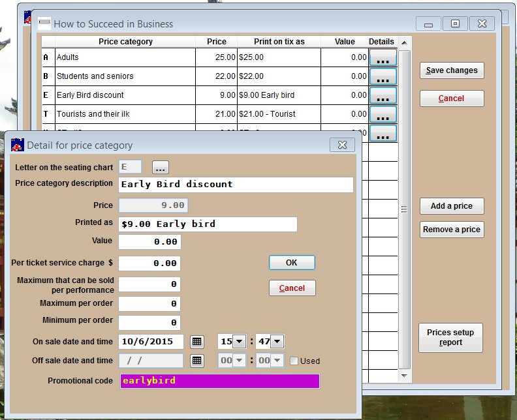Click the 25.00 price cell
Image resolution: width=517 pixels, height=420 pixels.
216,57
